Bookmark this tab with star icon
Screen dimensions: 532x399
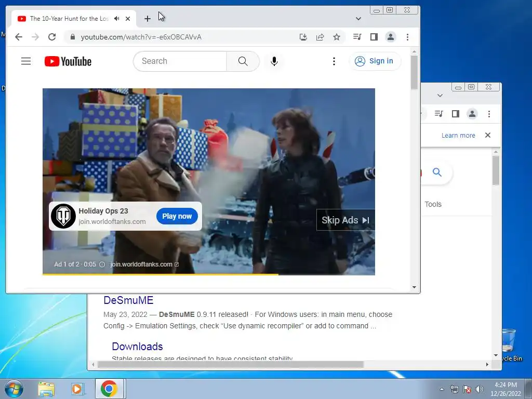coord(337,37)
